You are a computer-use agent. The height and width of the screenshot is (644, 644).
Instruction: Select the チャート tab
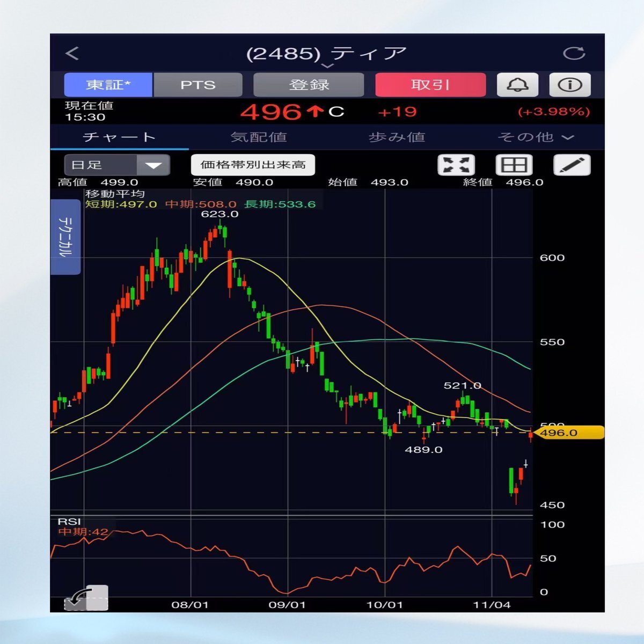point(119,137)
